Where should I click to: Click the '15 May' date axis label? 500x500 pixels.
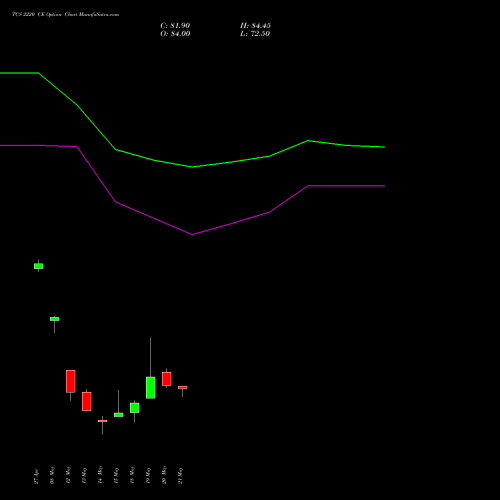point(117,476)
